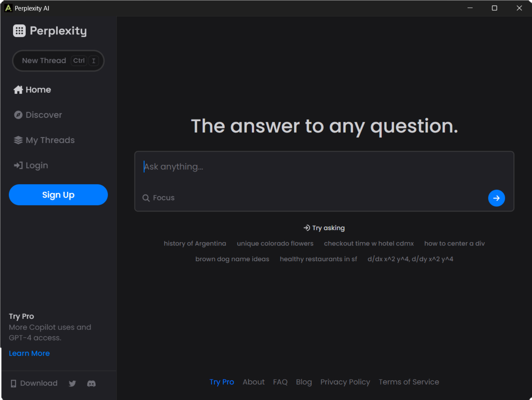This screenshot has width=532, height=400.
Task: Open the Home page
Action: point(32,90)
